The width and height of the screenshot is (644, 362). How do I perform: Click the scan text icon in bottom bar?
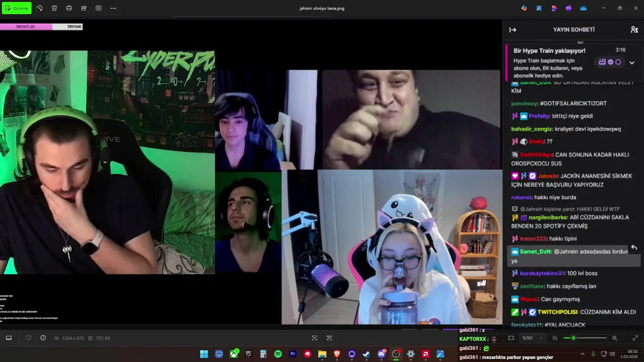coord(330,338)
